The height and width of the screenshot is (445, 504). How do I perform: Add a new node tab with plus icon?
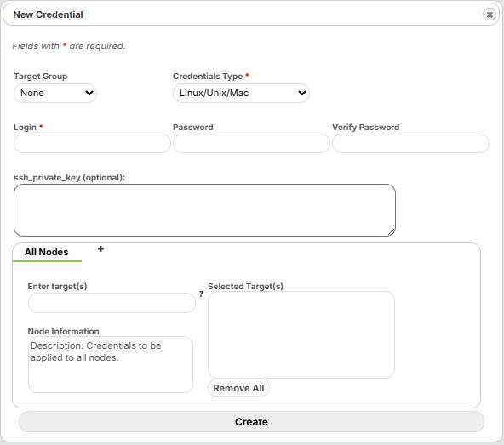100,249
